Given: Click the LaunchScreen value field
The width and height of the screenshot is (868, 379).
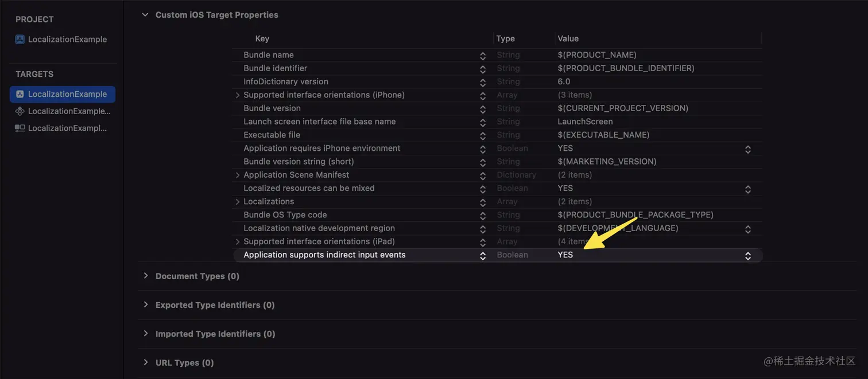Looking at the screenshot, I should [585, 122].
